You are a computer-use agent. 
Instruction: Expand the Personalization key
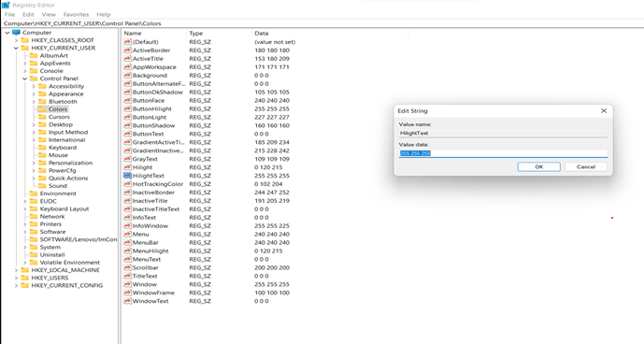[x=34, y=163]
